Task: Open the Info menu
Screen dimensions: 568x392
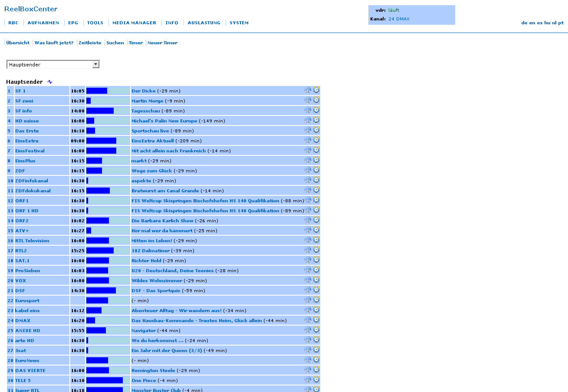Action: click(x=172, y=23)
